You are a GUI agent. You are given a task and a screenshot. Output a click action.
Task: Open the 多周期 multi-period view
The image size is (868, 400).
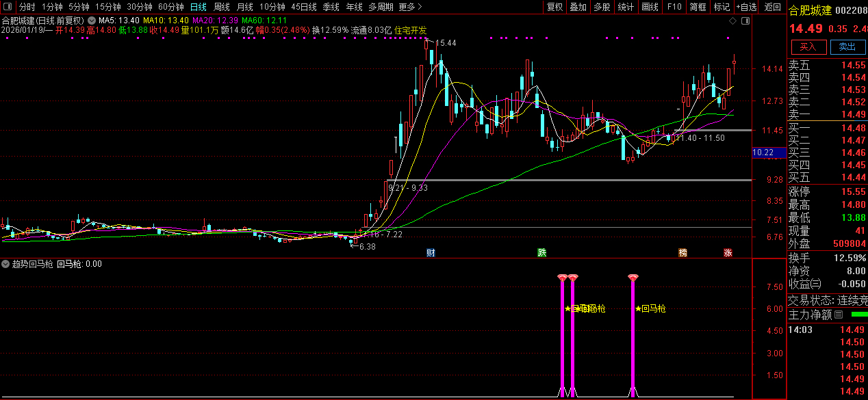coord(381,7)
